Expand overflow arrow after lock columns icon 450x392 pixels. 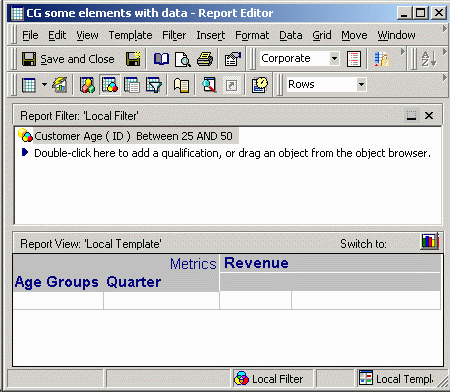point(403,52)
